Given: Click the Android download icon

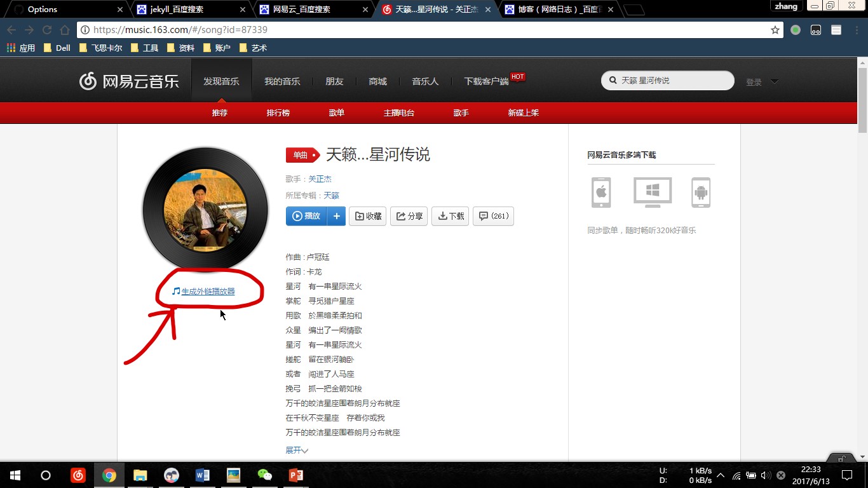Looking at the screenshot, I should click(701, 192).
